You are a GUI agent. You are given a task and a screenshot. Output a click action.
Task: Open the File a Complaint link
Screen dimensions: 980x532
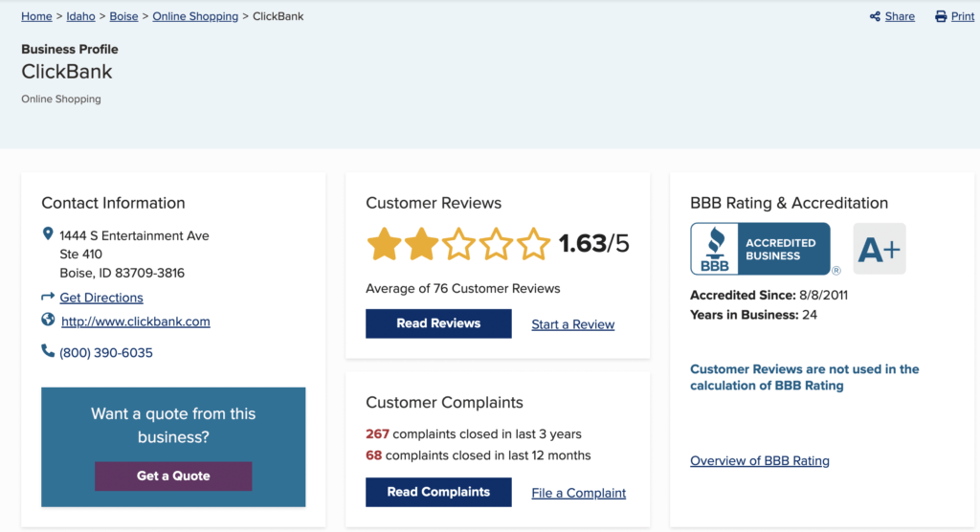(x=579, y=493)
